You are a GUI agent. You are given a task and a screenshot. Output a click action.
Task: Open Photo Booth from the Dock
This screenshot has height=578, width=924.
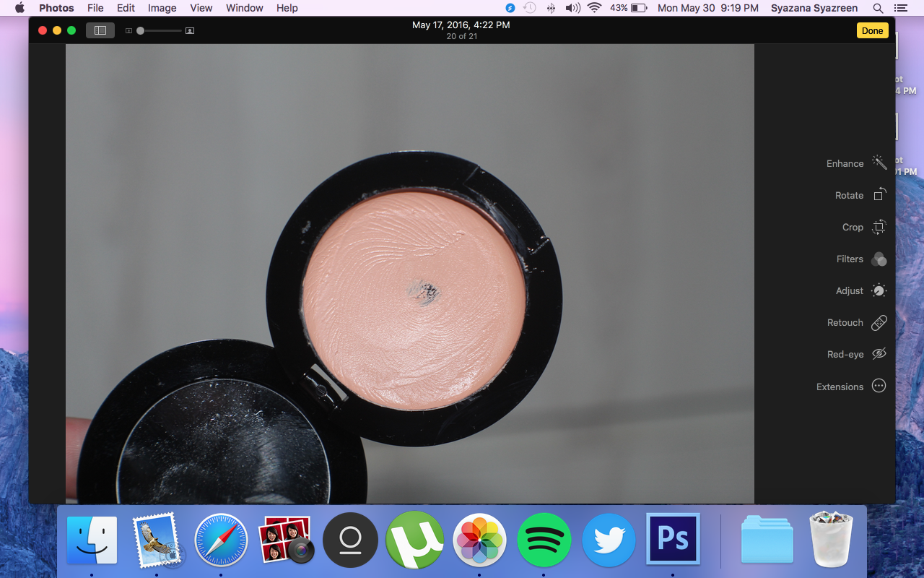tap(285, 540)
